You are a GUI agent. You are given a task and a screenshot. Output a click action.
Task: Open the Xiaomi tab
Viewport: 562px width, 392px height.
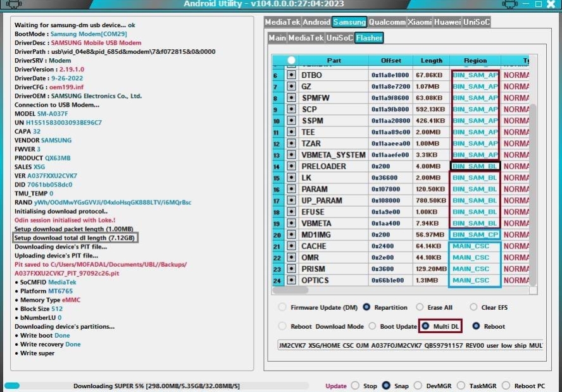point(420,22)
